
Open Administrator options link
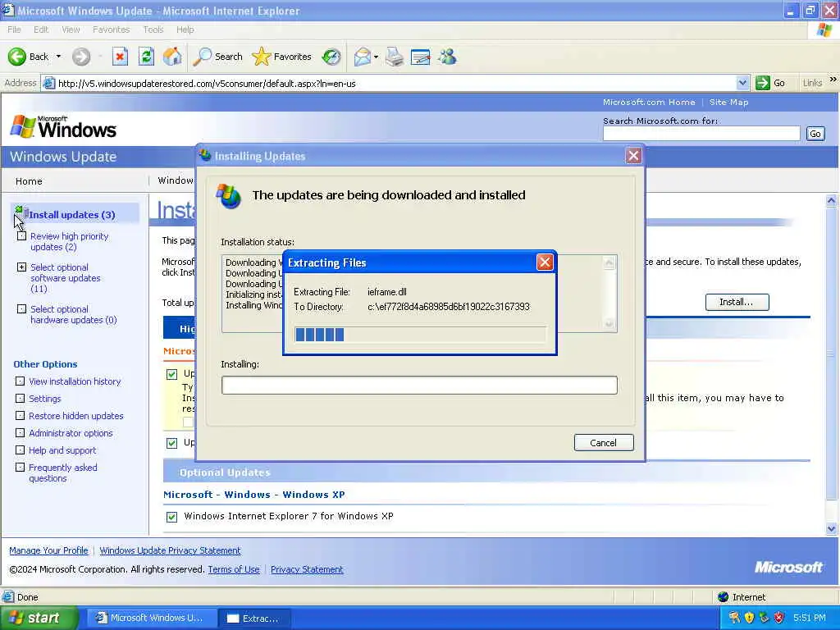click(x=71, y=433)
